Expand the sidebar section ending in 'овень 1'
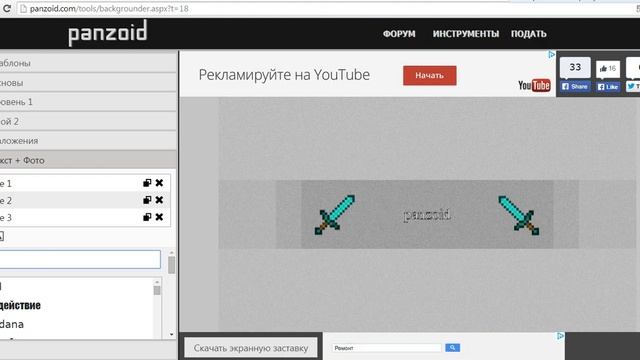Screen dimensions: 640x360 (88, 102)
